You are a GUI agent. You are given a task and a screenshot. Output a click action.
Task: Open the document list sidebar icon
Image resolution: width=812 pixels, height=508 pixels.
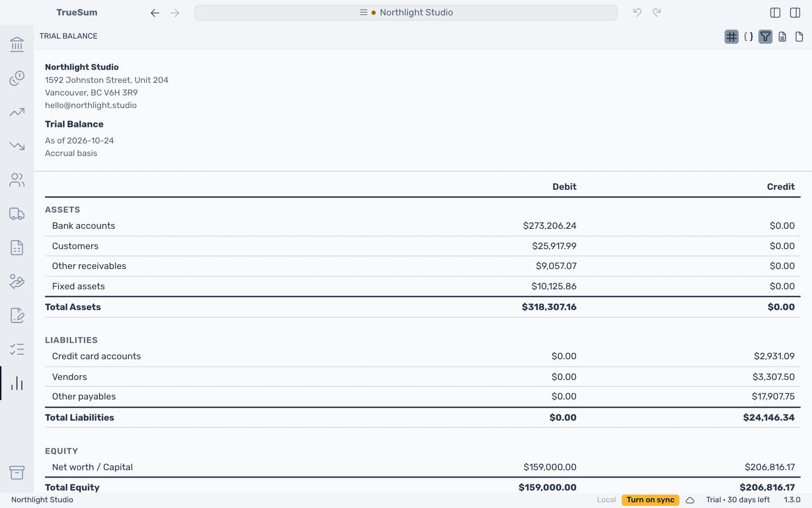(x=17, y=247)
